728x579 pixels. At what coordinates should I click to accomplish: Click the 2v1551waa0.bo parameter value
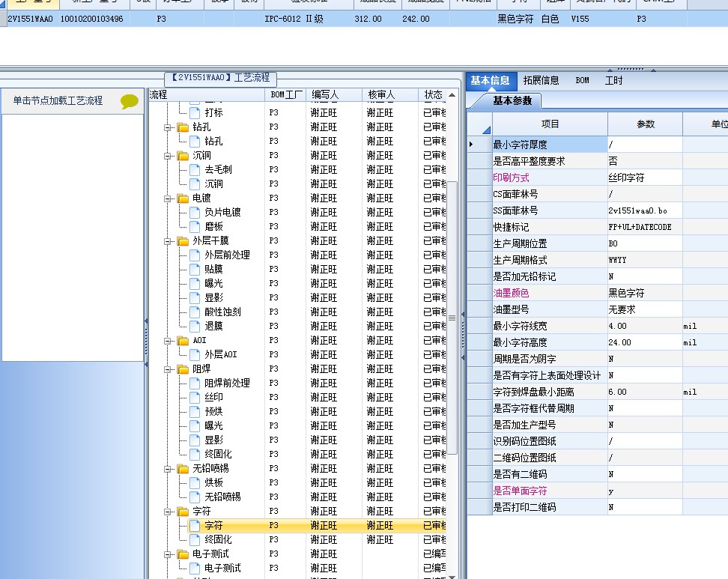tap(645, 210)
